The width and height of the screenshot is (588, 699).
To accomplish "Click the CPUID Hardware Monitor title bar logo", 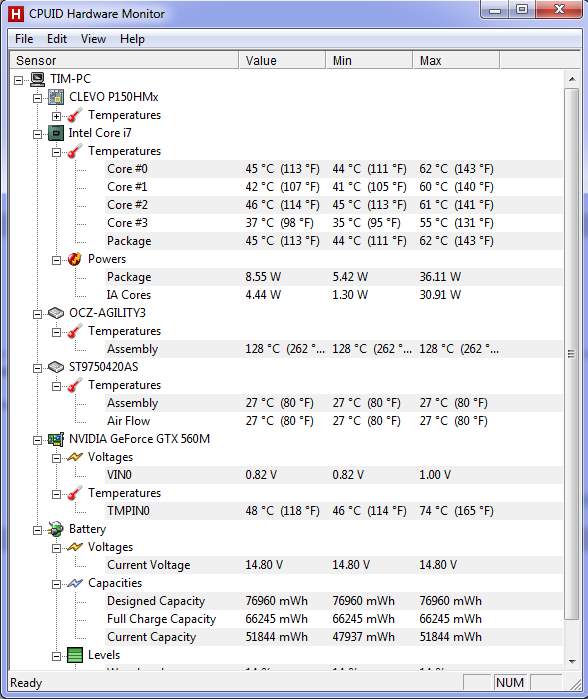I will (16, 14).
